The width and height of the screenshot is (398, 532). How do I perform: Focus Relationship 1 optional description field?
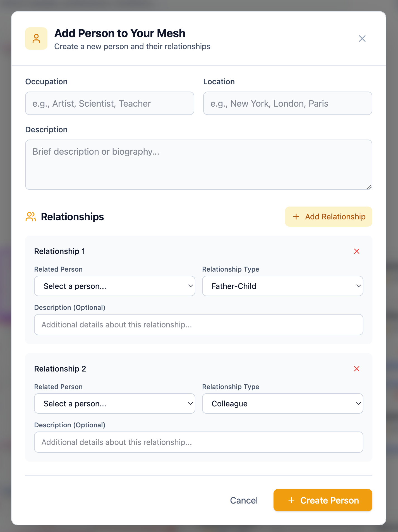[x=199, y=325]
